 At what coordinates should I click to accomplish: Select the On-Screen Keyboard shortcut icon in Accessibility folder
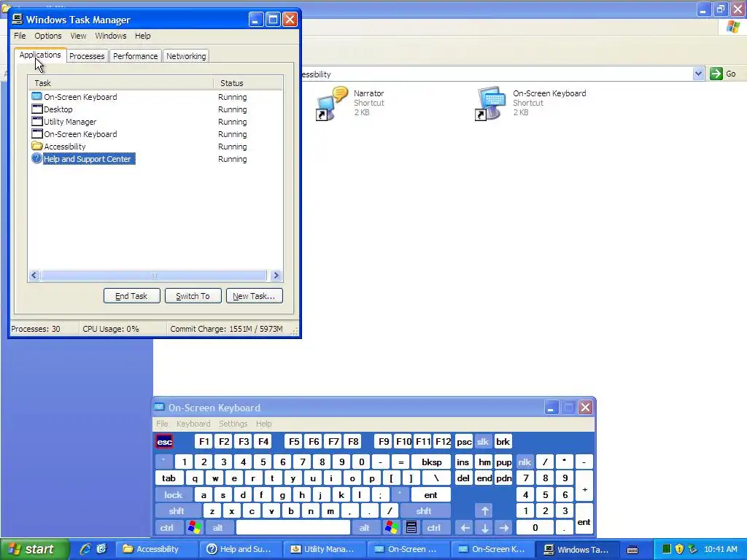pyautogui.click(x=490, y=103)
